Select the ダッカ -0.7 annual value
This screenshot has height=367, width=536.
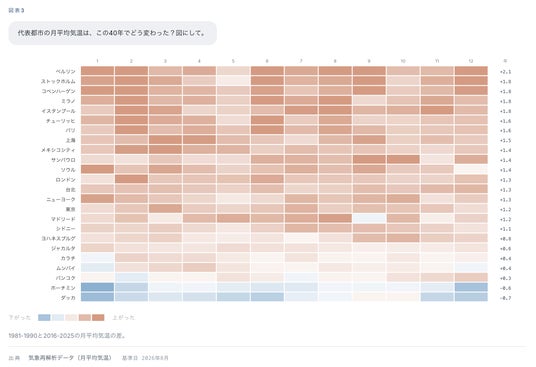point(505,298)
